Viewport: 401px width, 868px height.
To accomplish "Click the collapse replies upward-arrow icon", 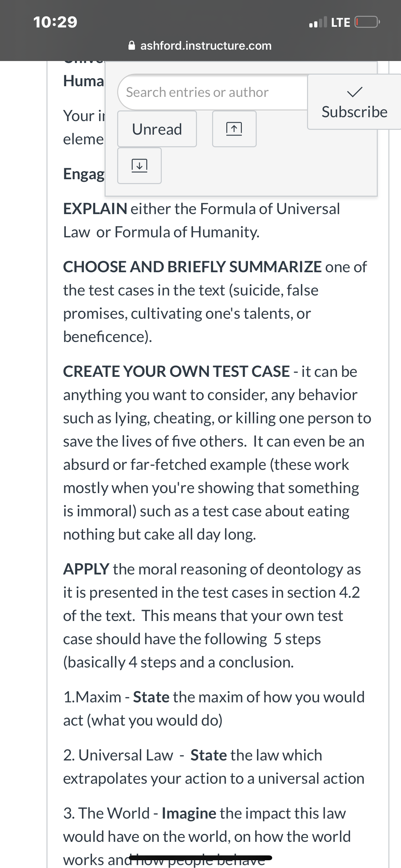I will (x=234, y=129).
